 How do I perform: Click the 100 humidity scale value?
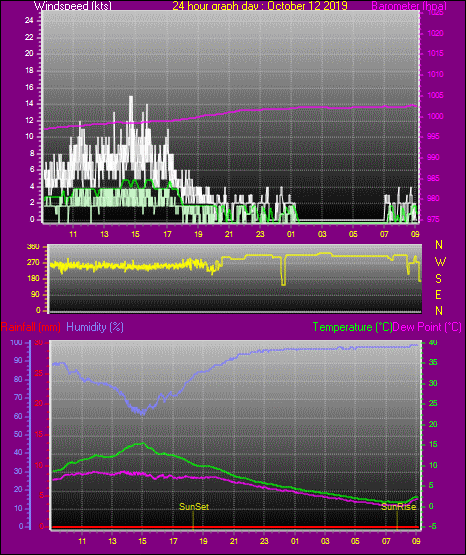[17, 342]
